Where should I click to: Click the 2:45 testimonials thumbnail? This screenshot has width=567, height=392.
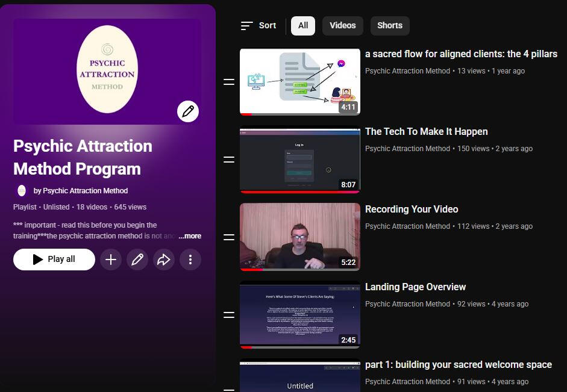click(x=300, y=315)
